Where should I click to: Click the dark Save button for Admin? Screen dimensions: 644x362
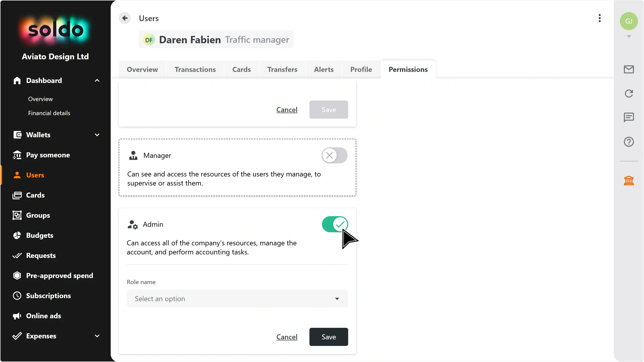[329, 337]
